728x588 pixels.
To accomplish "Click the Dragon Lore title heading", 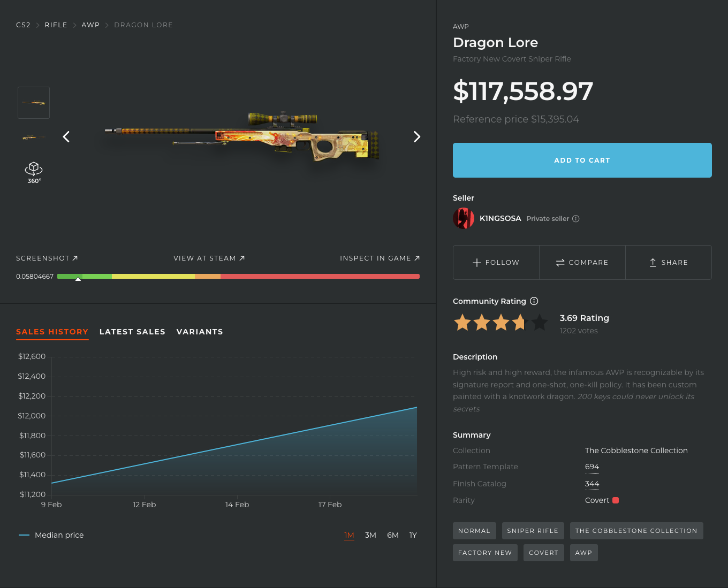I will pyautogui.click(x=495, y=43).
